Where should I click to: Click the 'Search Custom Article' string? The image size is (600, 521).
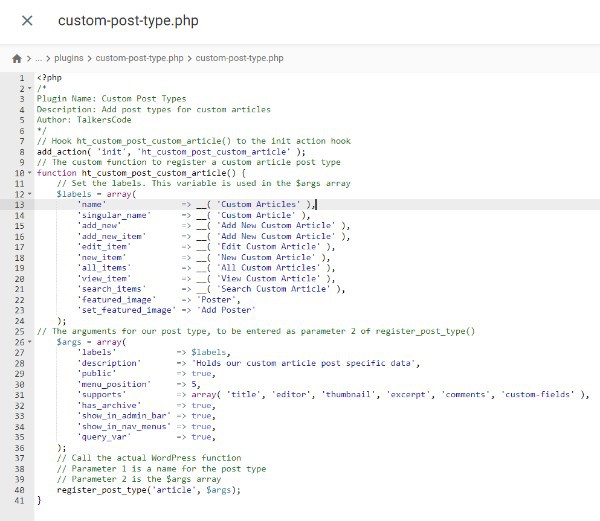click(x=274, y=289)
